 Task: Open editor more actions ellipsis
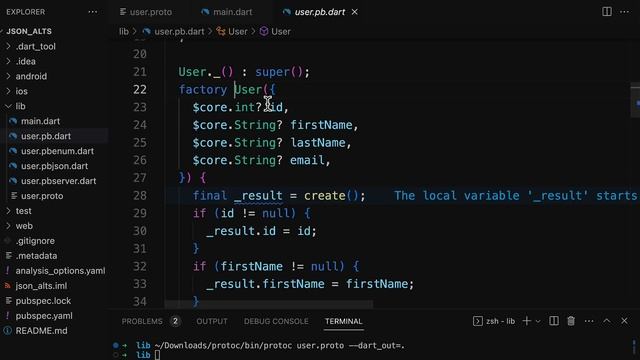click(x=624, y=12)
